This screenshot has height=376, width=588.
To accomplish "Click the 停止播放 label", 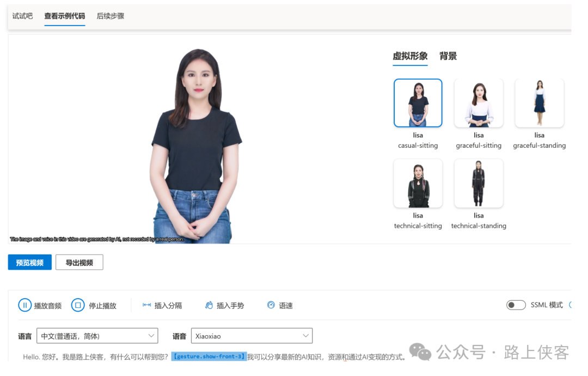I will click(x=102, y=306).
